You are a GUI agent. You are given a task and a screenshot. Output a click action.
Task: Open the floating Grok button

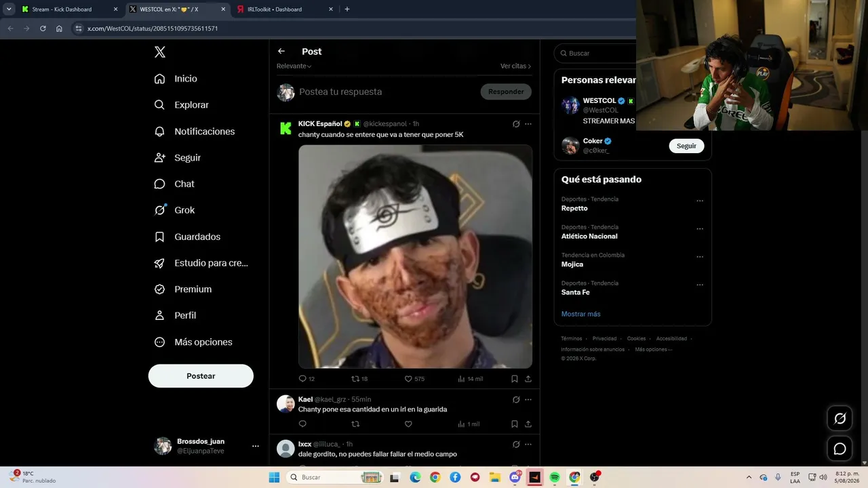840,419
